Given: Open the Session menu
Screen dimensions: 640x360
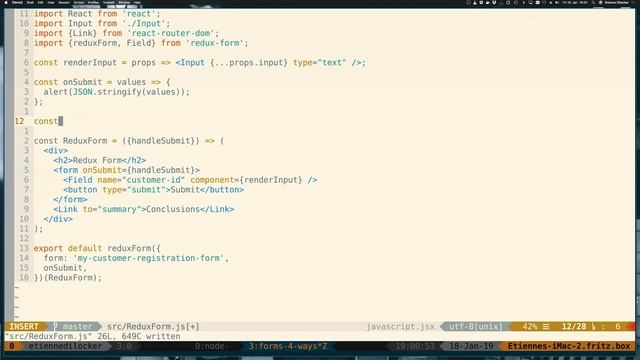Looking at the screenshot, I should pyautogui.click(x=64, y=2).
